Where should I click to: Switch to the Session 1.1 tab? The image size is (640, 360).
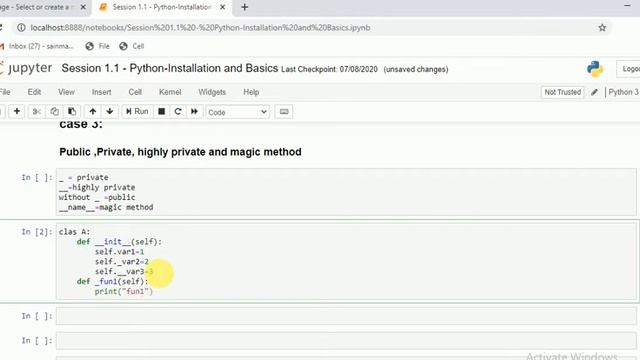162,7
